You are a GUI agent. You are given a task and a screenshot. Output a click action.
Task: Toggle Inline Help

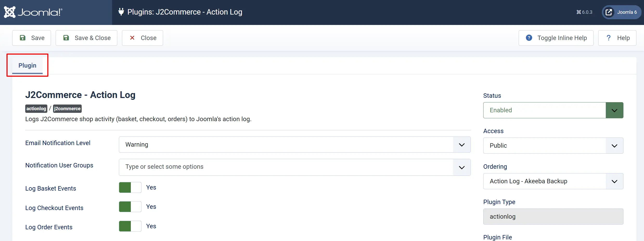pyautogui.click(x=556, y=38)
